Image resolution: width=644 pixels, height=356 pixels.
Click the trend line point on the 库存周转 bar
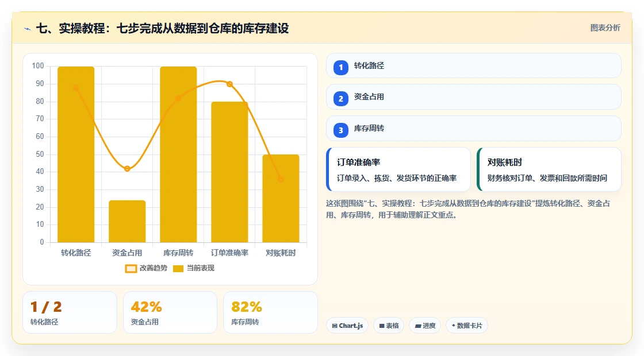point(178,98)
